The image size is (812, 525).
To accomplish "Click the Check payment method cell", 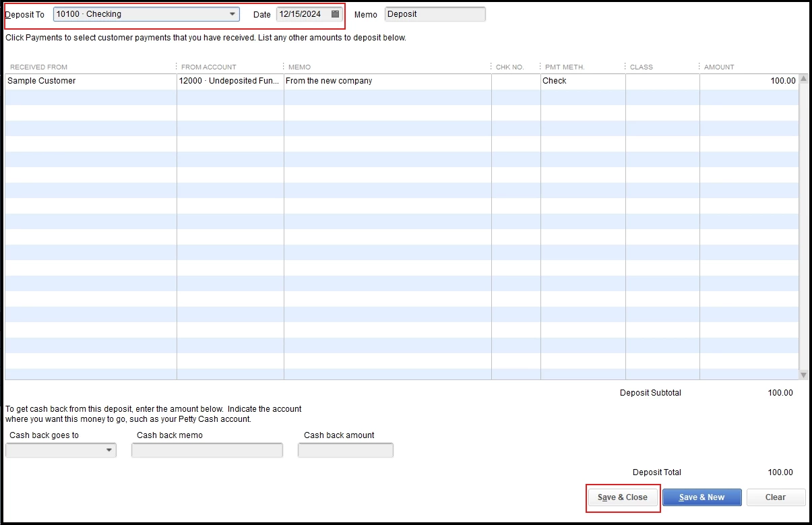I will 583,81.
